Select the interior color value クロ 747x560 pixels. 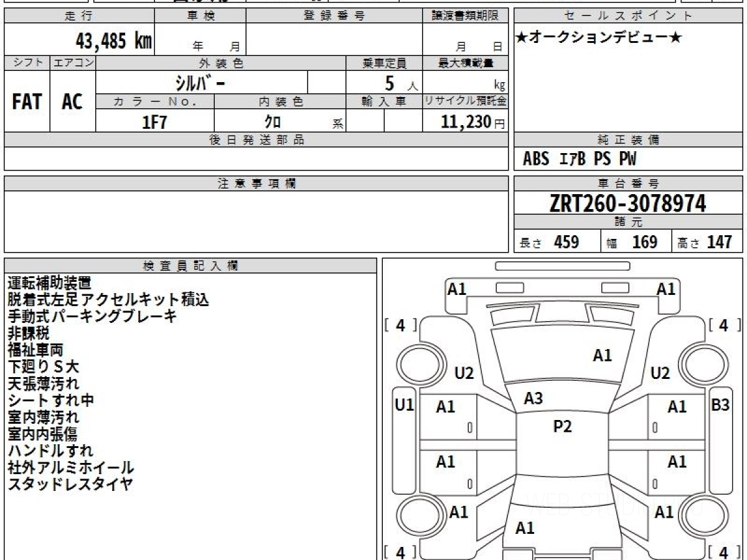point(273,122)
